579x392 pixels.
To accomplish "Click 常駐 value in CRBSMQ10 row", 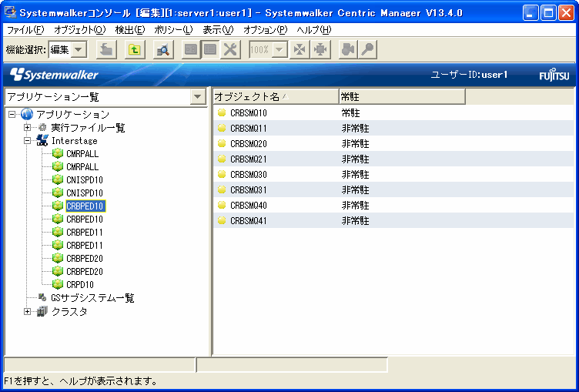I will tap(350, 113).
